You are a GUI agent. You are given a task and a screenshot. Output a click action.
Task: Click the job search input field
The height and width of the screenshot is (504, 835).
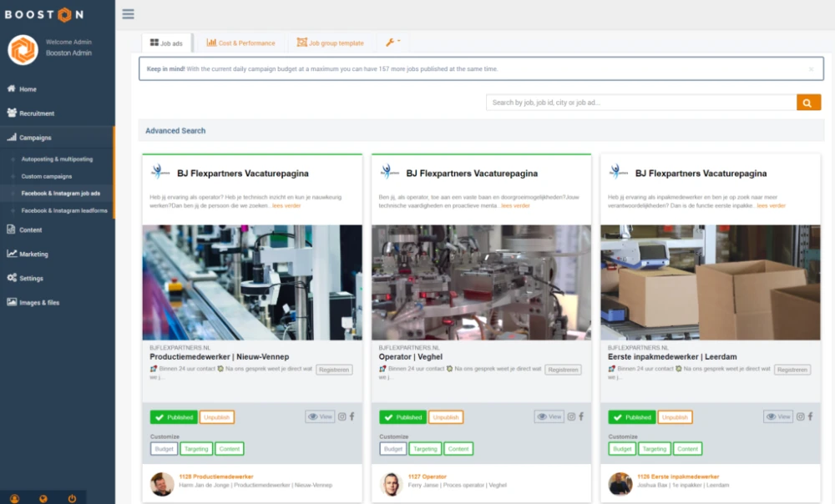[x=640, y=103]
